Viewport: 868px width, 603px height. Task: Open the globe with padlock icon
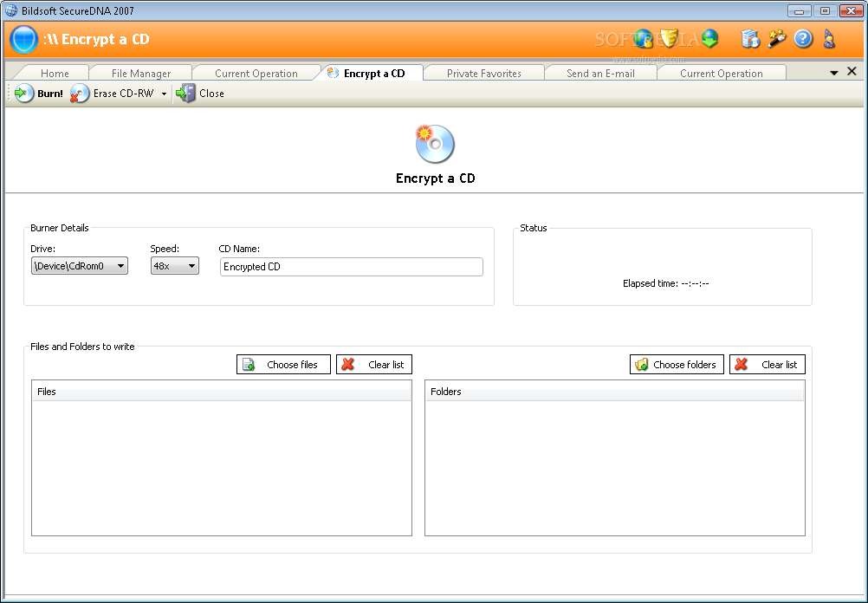pyautogui.click(x=644, y=39)
